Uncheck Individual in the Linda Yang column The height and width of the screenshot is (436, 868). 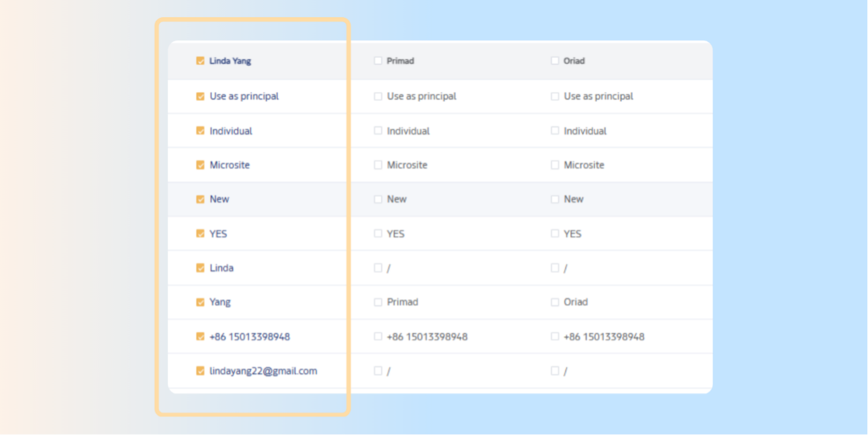200,131
